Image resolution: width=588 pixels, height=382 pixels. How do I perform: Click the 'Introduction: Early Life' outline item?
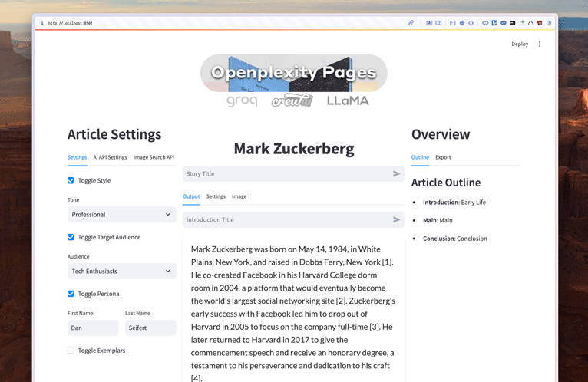point(454,202)
